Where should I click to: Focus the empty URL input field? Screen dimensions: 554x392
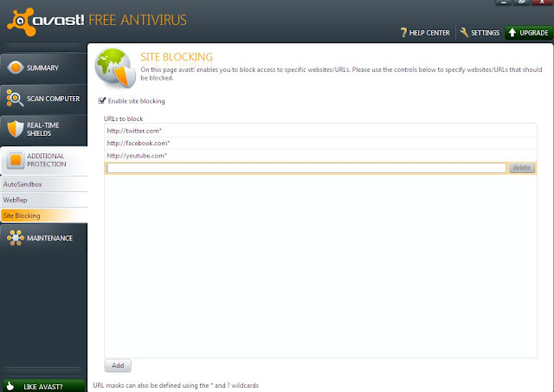(306, 168)
